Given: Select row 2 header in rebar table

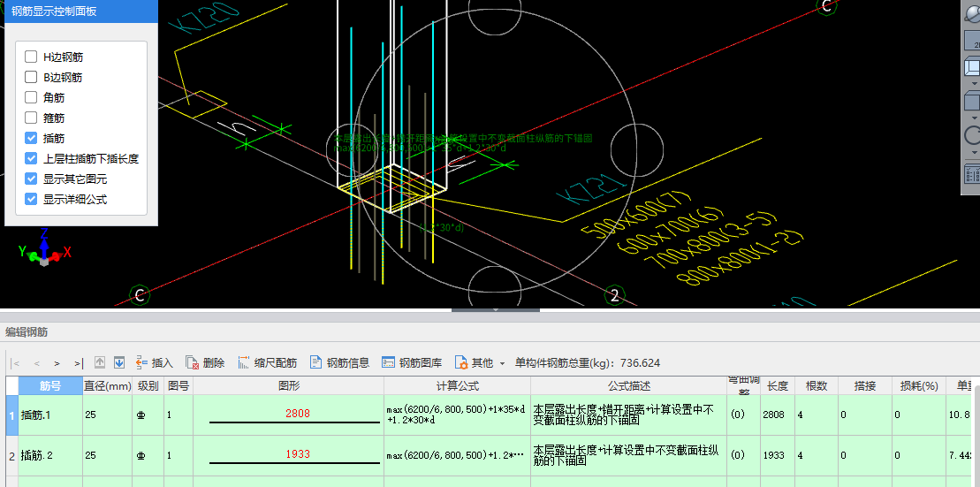Looking at the screenshot, I should tap(11, 456).
